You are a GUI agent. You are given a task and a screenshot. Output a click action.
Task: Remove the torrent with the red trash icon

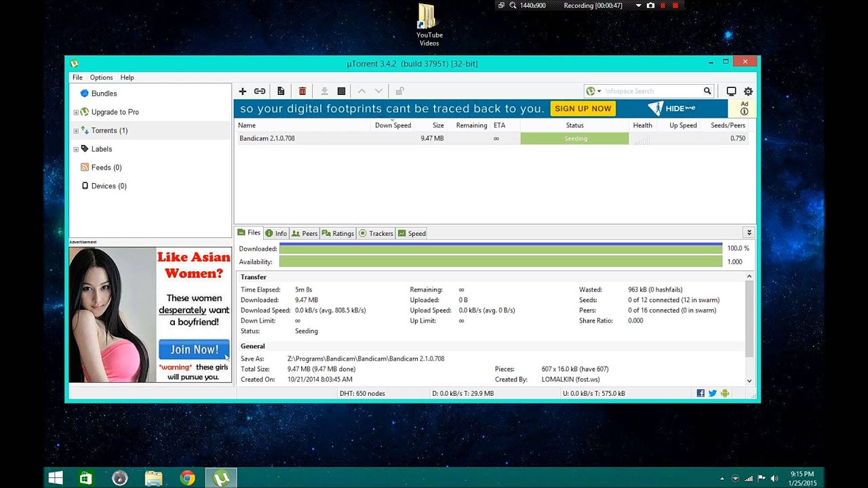[302, 91]
